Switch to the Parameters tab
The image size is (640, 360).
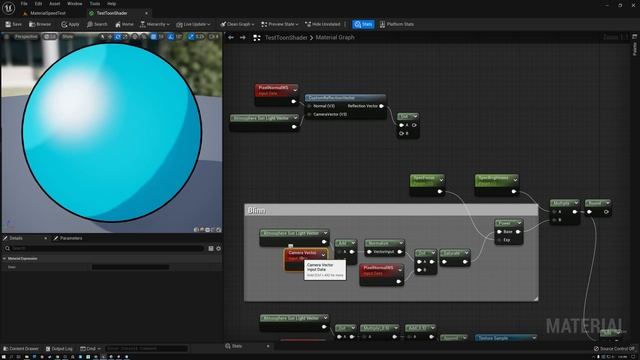pyautogui.click(x=68, y=238)
